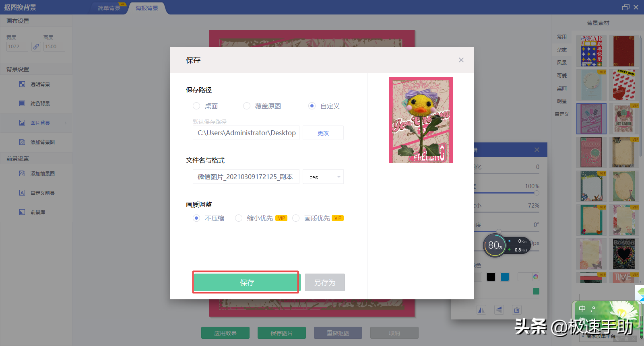Choose the 缩小优先 compression radio

tap(239, 218)
